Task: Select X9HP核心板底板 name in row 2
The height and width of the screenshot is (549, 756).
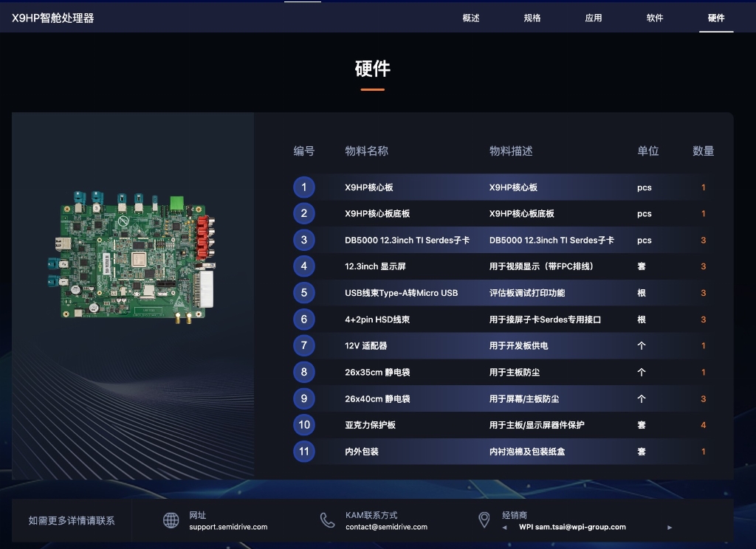Action: click(x=377, y=213)
